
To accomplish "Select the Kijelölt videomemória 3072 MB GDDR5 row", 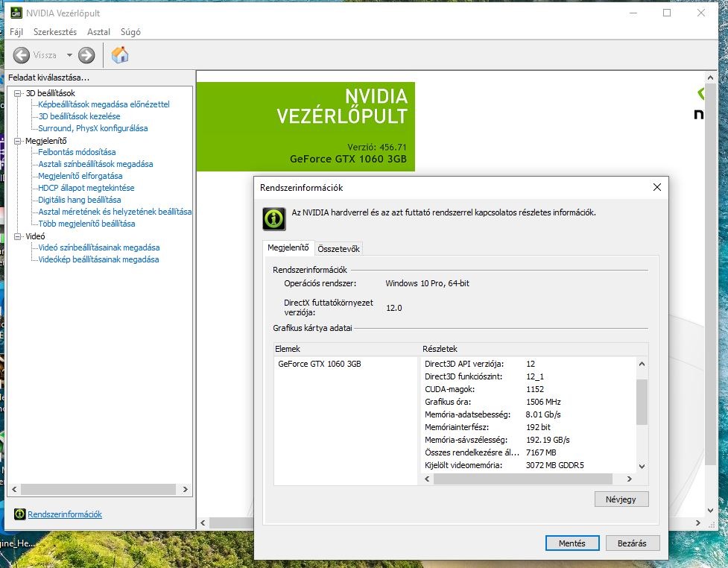I will tap(504, 465).
